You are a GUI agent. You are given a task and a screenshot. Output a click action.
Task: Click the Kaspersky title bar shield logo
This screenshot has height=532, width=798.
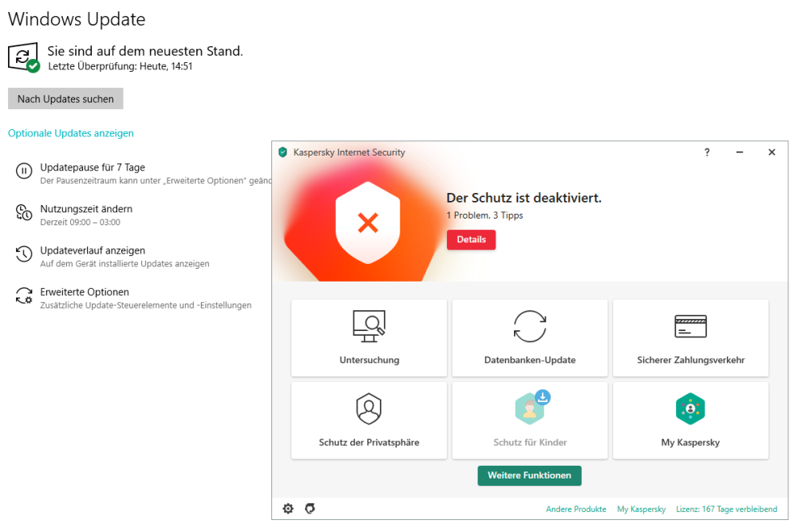click(282, 152)
